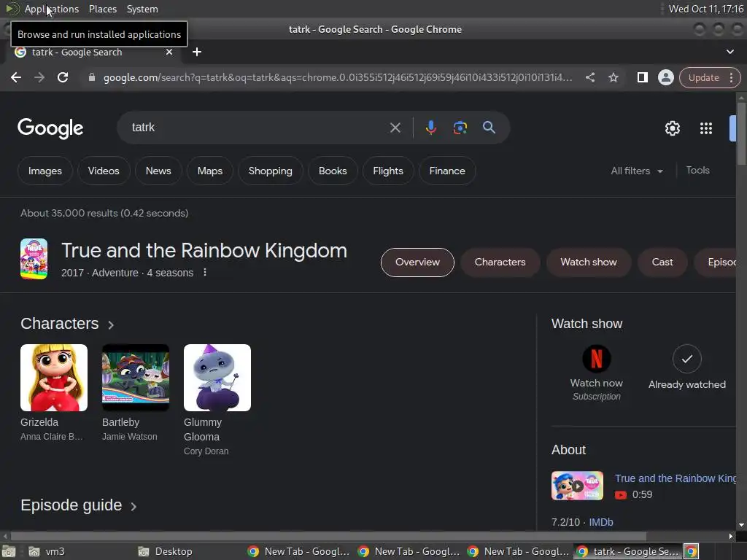Toggle Chrome side panel icon

642,77
